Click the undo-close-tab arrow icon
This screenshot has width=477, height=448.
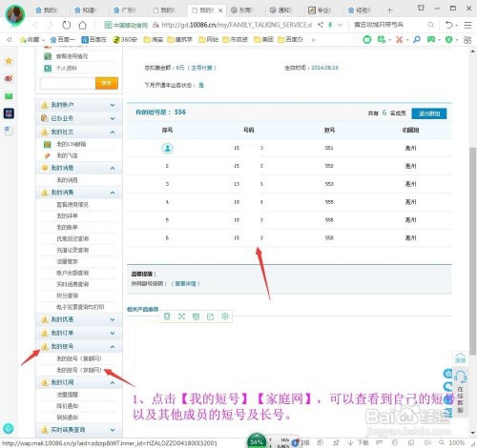pos(449,25)
